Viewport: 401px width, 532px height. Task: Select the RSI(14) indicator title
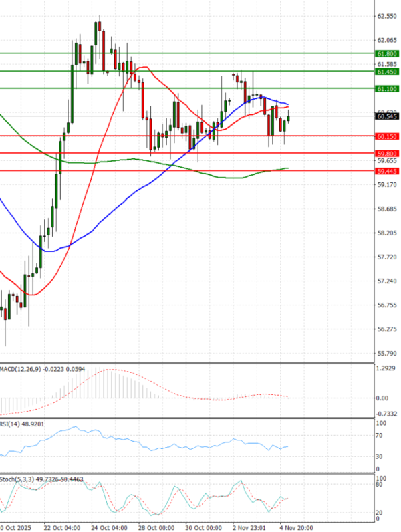point(12,424)
